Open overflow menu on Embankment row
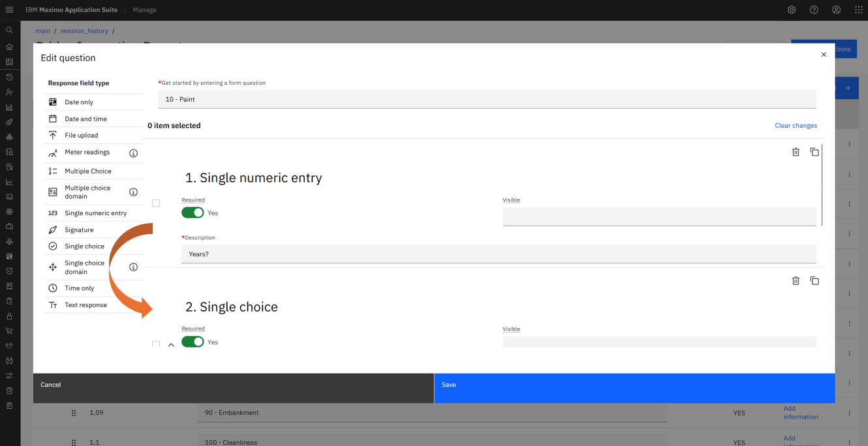This screenshot has width=868, height=446. (849, 413)
